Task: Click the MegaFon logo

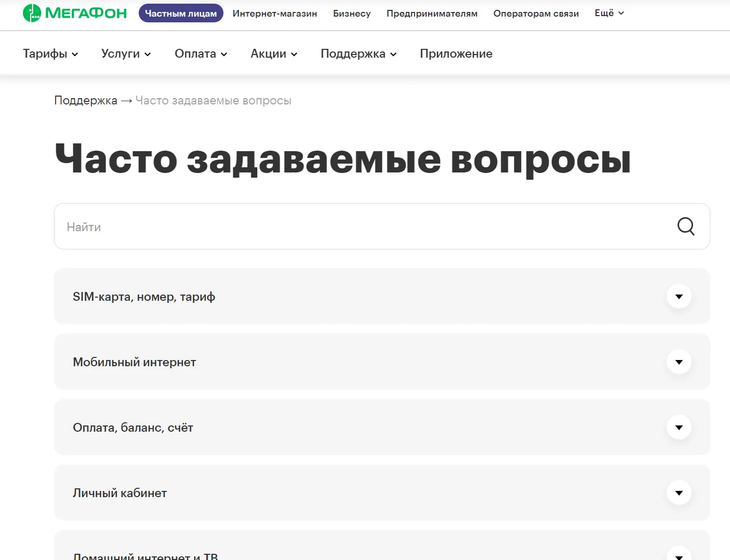Action: (x=75, y=13)
